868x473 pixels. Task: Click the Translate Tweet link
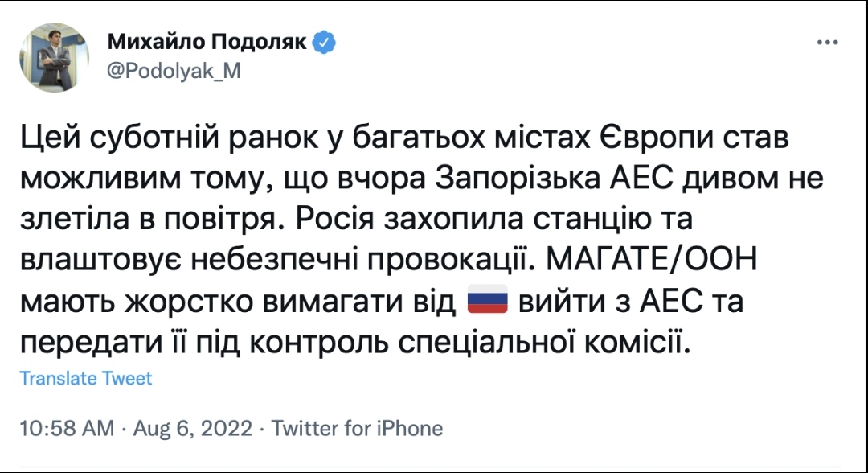[86, 378]
